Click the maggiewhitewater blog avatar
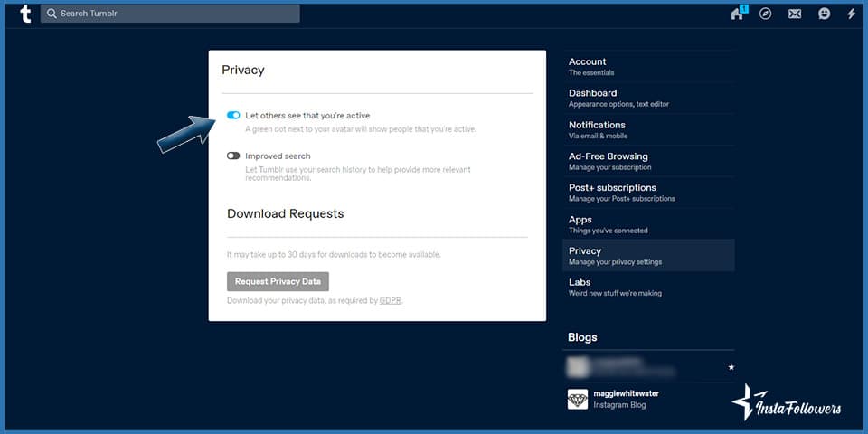 (x=578, y=399)
